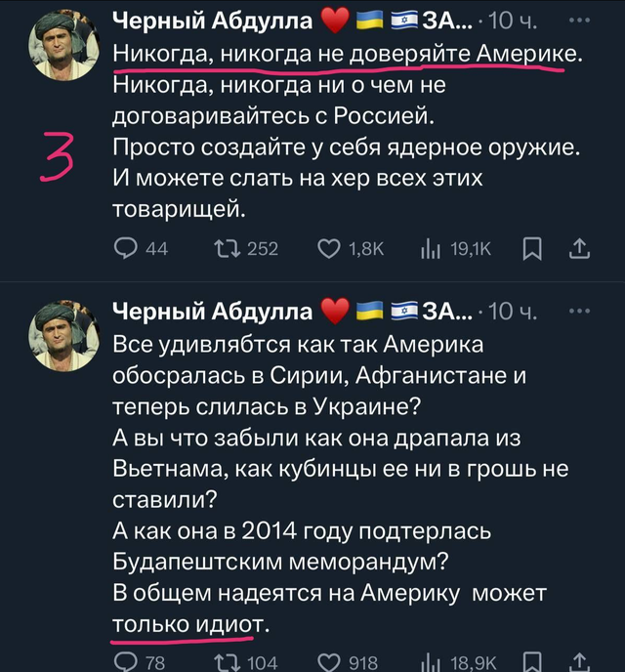Retweet the first tweet with 252 reposts
Image resolution: width=625 pixels, height=672 pixels.
(246, 248)
